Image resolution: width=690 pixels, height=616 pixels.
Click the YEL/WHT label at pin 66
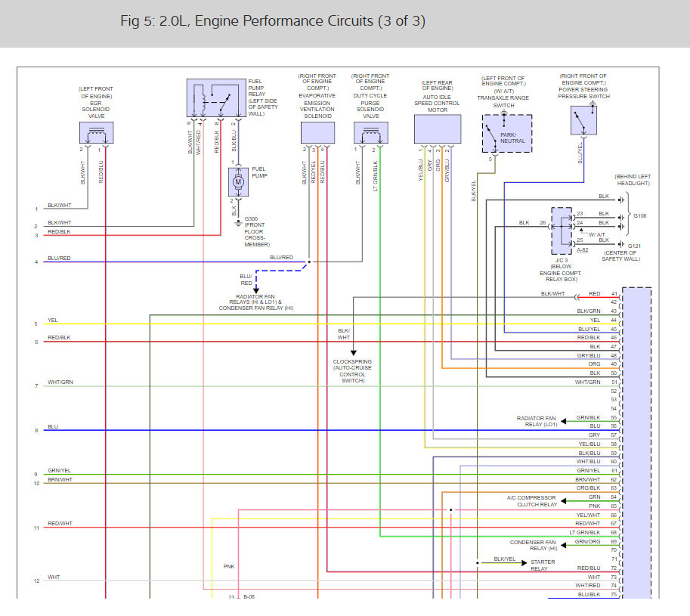coord(588,515)
